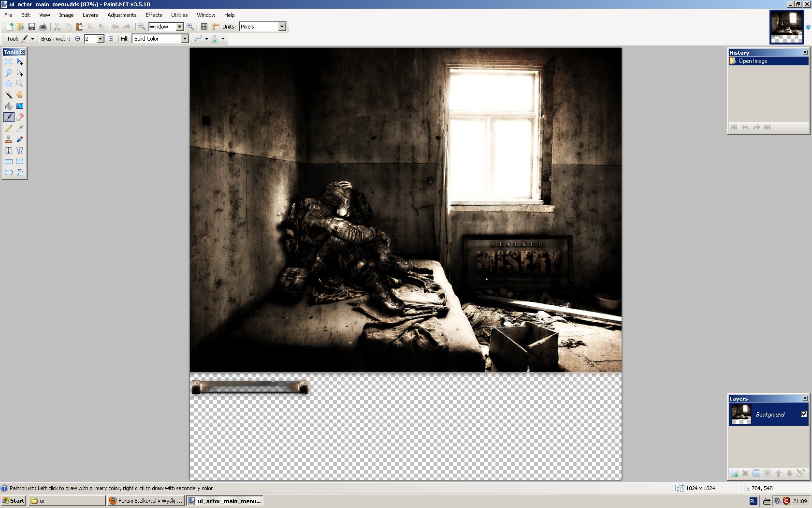Click the open image thumbnail at top right
Screen dimensions: 812x508
point(786,27)
